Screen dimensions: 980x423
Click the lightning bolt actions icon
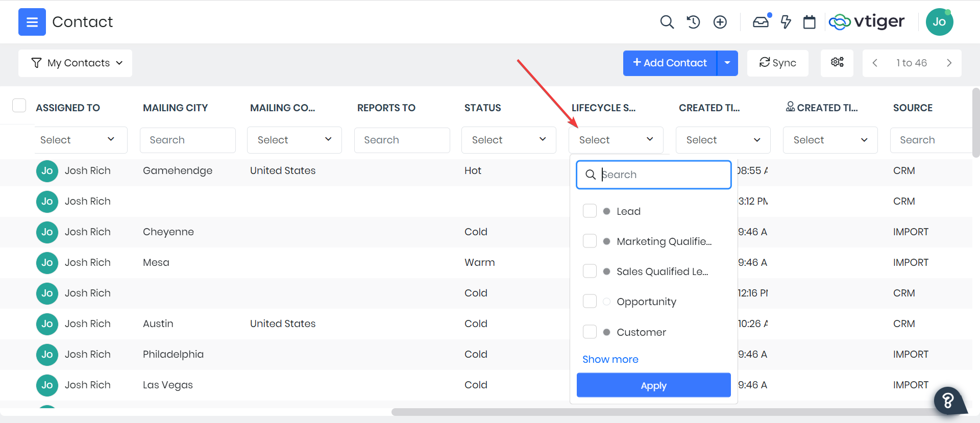coord(786,22)
